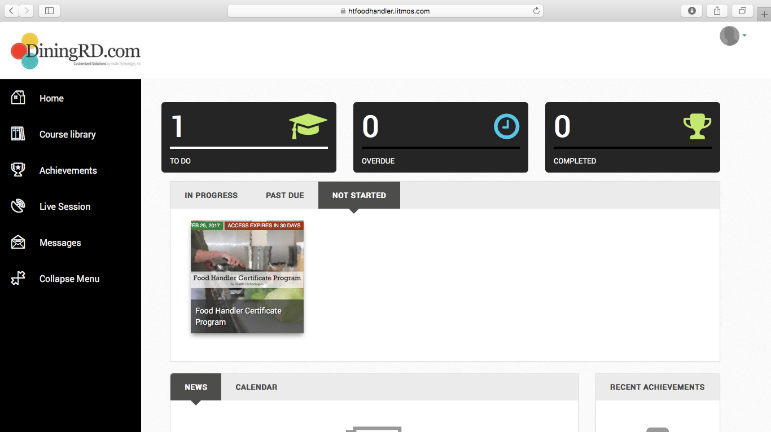771x432 pixels.
Task: Expand the user profile dropdown arrow
Action: tap(744, 35)
